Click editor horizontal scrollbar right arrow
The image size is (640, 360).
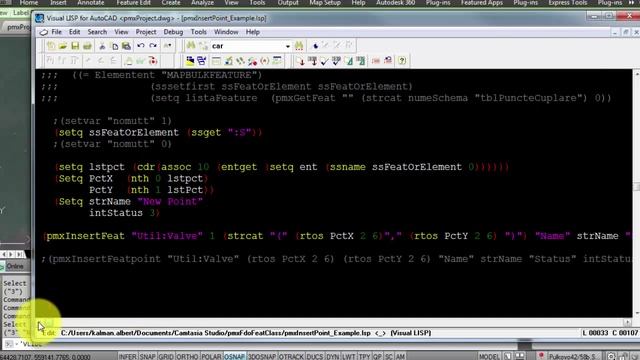click(628, 322)
